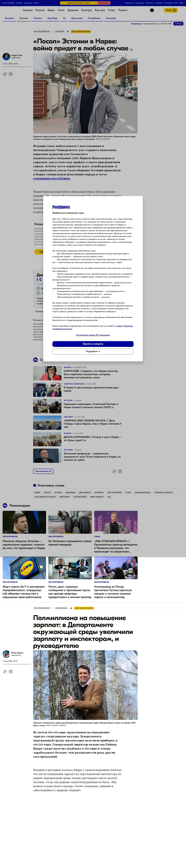
Task: Switch to the Хроника tab
Action: (9, 18)
